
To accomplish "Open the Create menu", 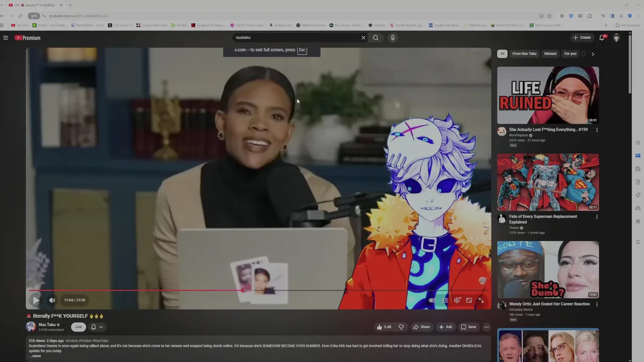I will pyautogui.click(x=582, y=38).
